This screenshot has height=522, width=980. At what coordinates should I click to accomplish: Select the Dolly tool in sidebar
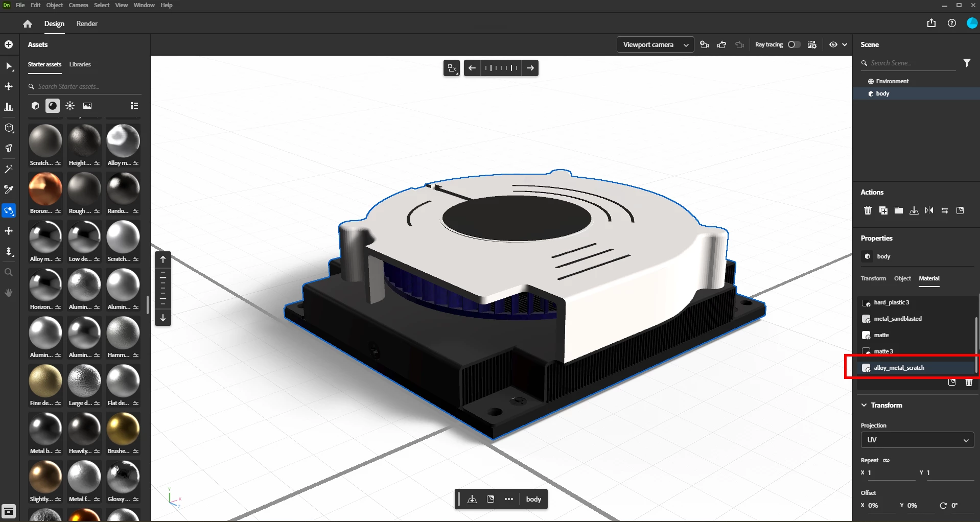(x=9, y=252)
